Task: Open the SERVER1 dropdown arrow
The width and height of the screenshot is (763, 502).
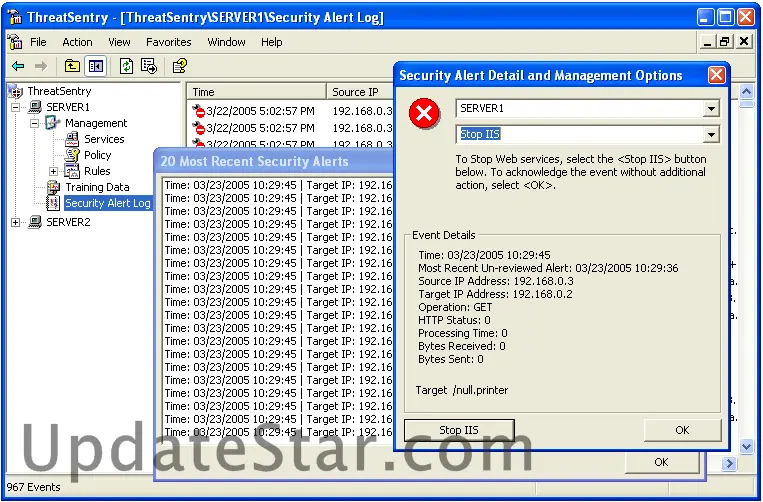Action: [711, 108]
